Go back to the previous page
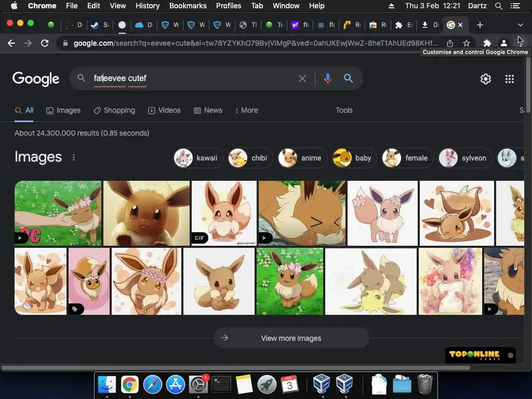The width and height of the screenshot is (532, 399). pos(11,43)
